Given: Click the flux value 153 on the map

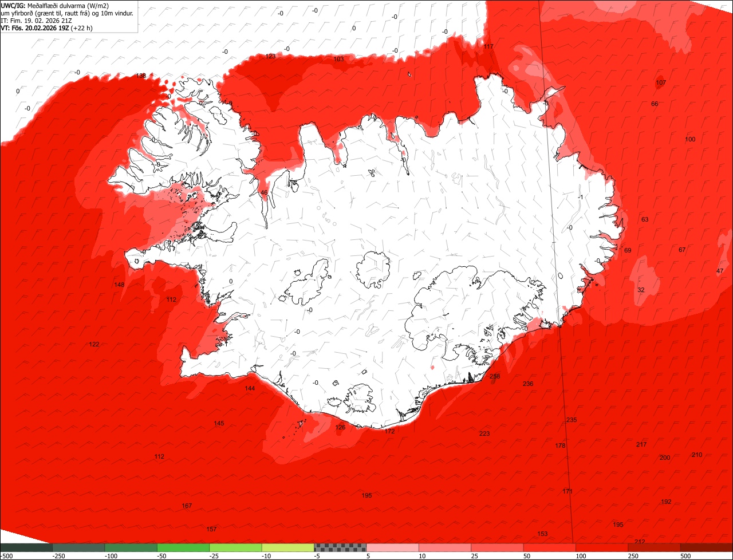Looking at the screenshot, I should [x=542, y=534].
